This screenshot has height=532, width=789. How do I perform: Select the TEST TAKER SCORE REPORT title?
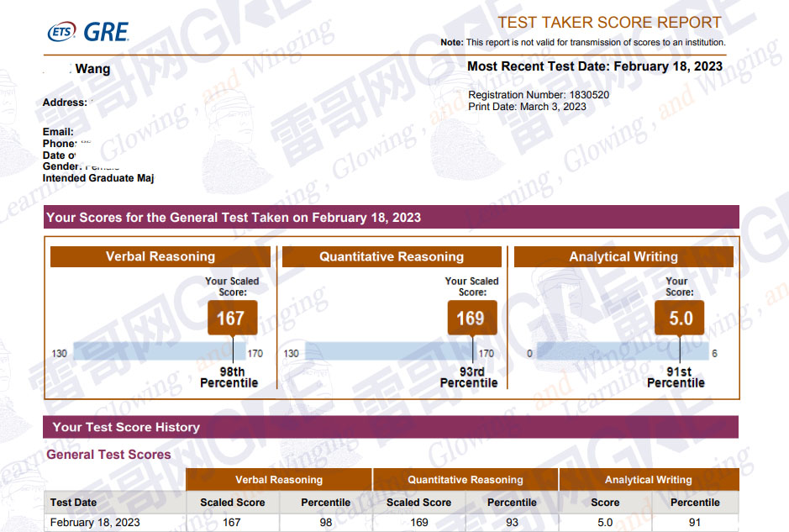point(609,23)
